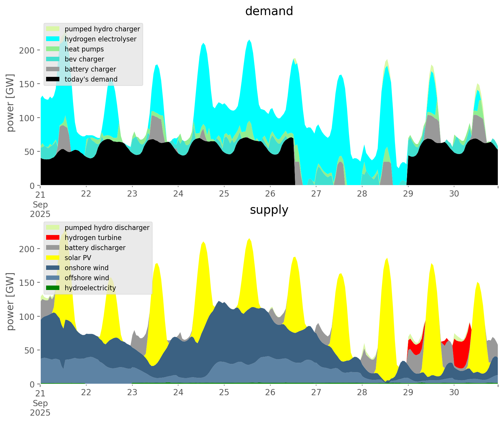Select the 'heat pumps' legend label
Image resolution: width=504 pixels, height=423 pixels.
84,49
